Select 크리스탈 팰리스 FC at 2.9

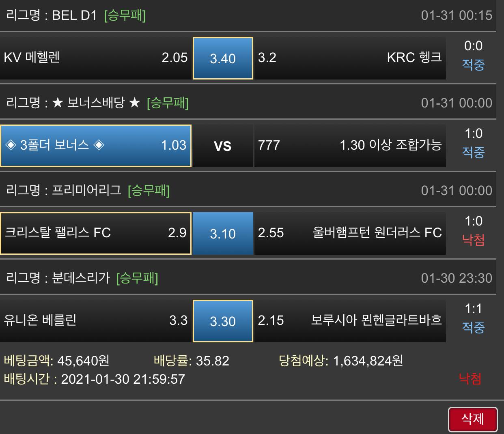coord(96,233)
